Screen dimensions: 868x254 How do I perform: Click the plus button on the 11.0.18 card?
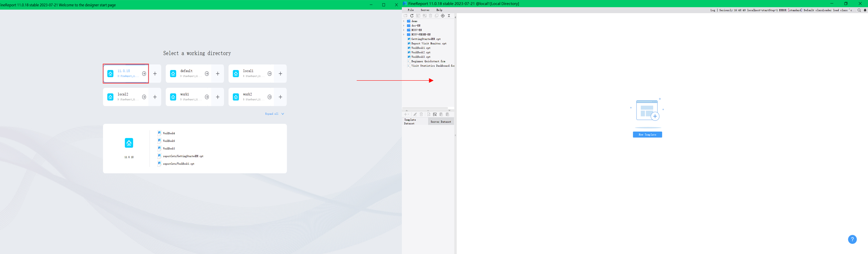click(x=155, y=74)
